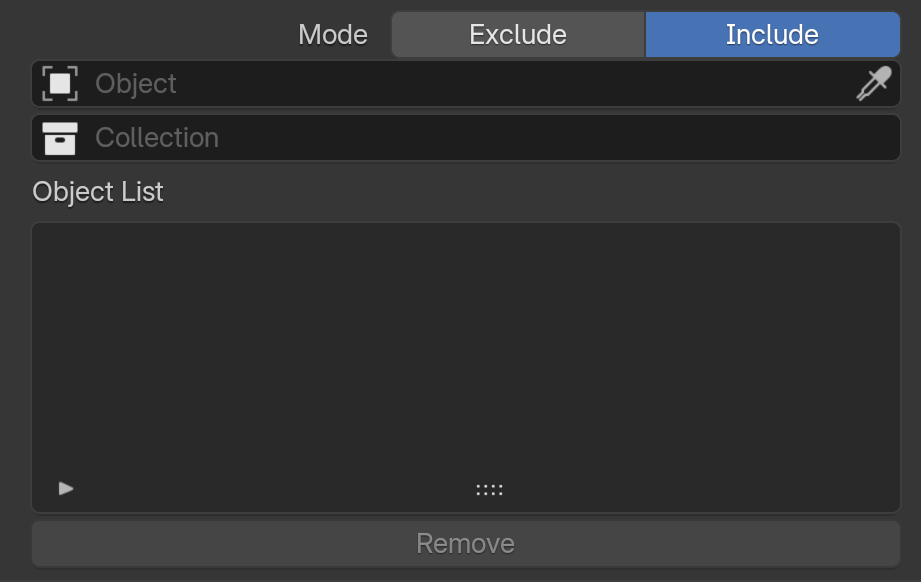The width and height of the screenshot is (921, 582).
Task: Open the Collection selector dropdown field
Action: coord(466,138)
